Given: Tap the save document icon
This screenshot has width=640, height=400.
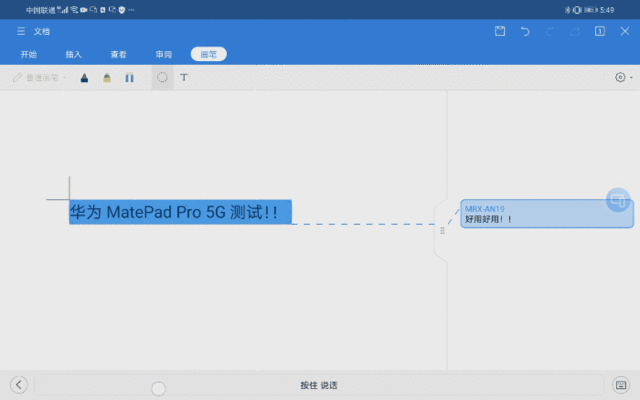Looking at the screenshot, I should (x=500, y=31).
